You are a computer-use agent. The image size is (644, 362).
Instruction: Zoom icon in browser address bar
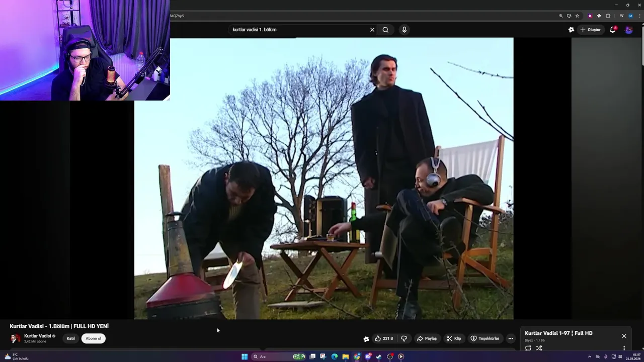561,16
